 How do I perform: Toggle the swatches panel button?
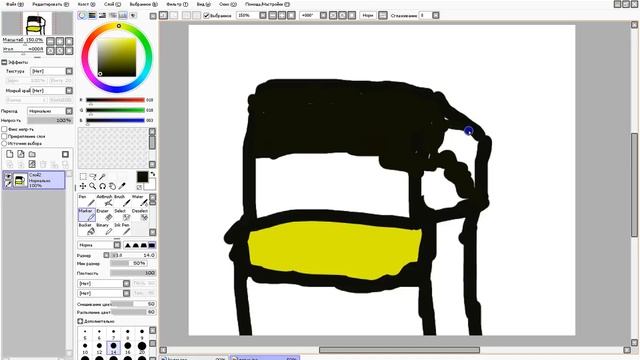click(122, 16)
